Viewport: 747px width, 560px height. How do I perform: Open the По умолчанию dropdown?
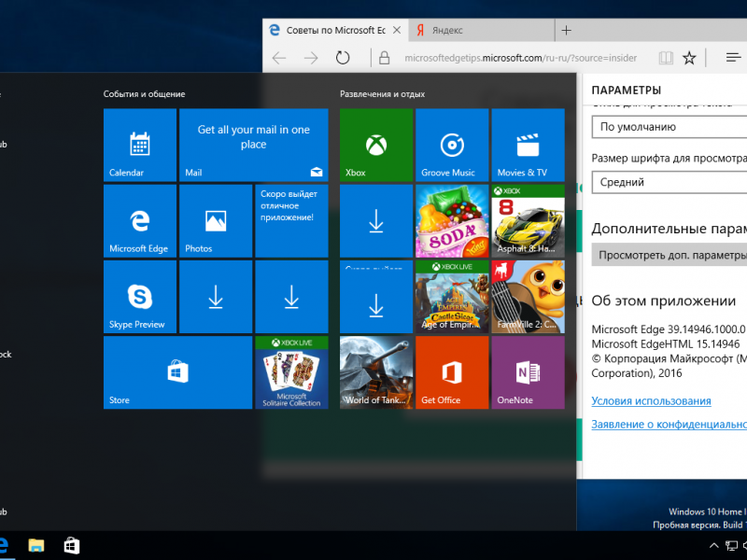coord(669,127)
